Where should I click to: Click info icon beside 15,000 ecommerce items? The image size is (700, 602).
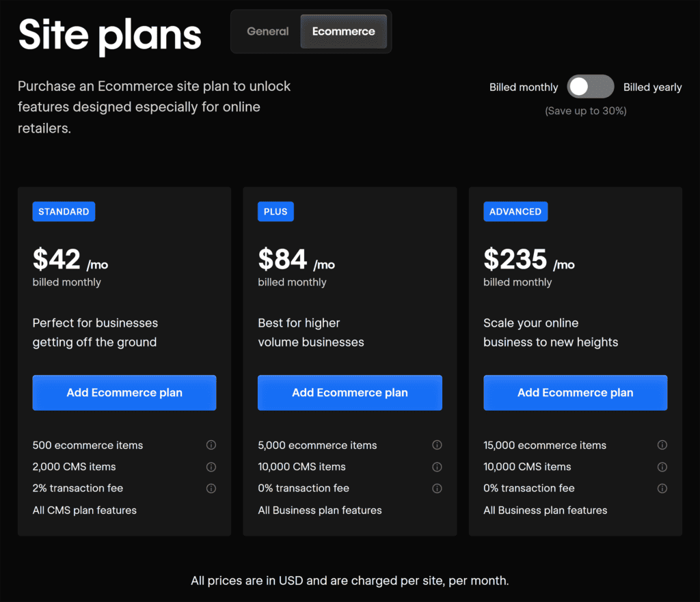(x=662, y=445)
